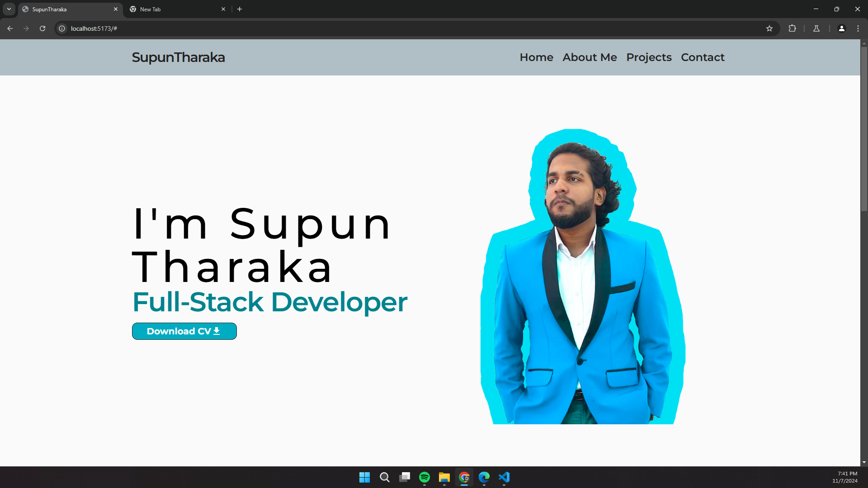Click the SupunTharaka site logo

click(x=178, y=57)
